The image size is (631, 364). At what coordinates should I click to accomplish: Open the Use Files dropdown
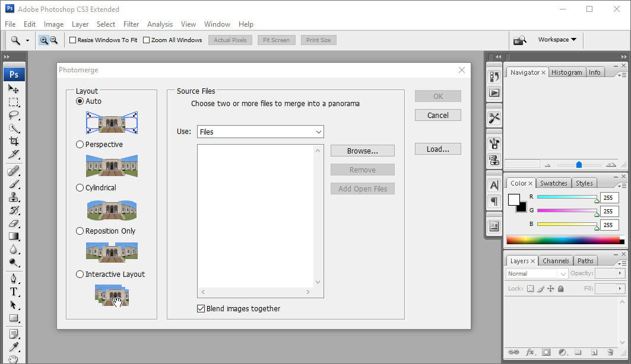261,132
